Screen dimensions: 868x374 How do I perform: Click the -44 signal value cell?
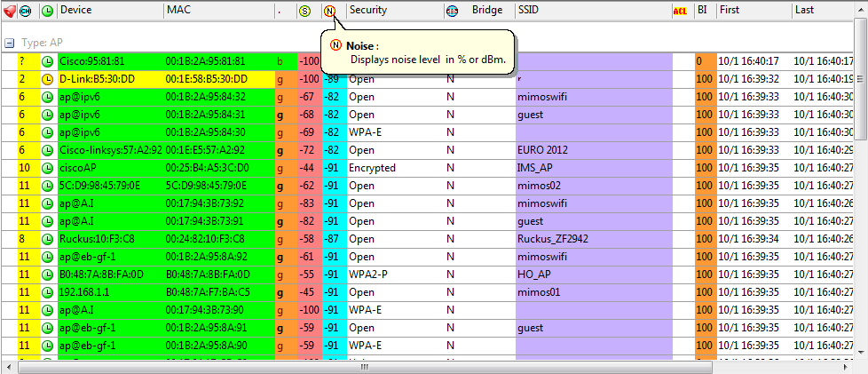tap(309, 168)
